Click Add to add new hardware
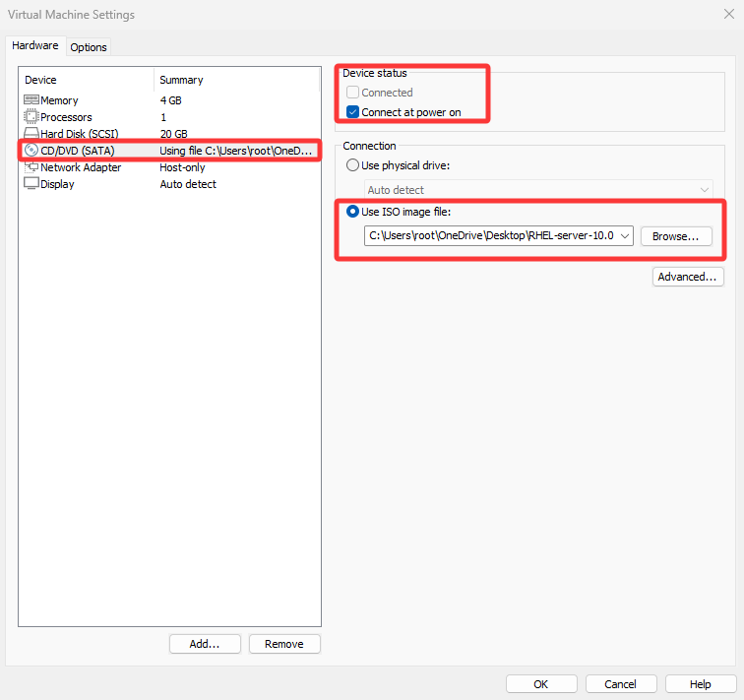 (205, 644)
